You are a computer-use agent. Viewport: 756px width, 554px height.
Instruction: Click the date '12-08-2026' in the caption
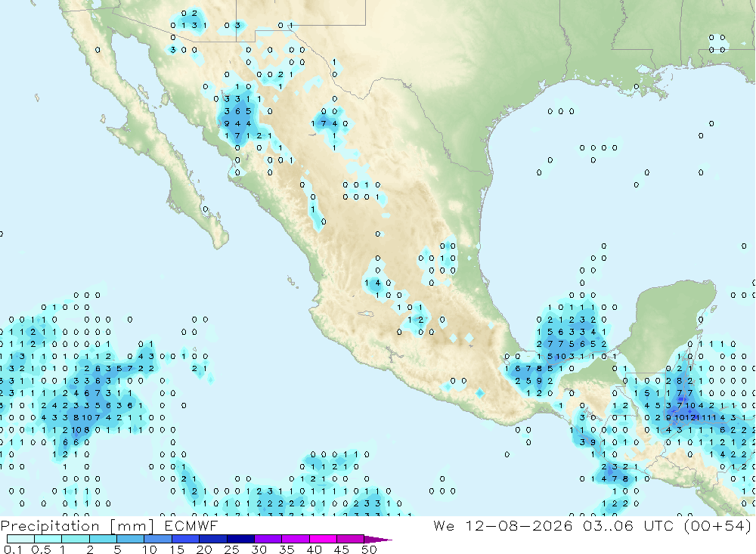pos(519,525)
